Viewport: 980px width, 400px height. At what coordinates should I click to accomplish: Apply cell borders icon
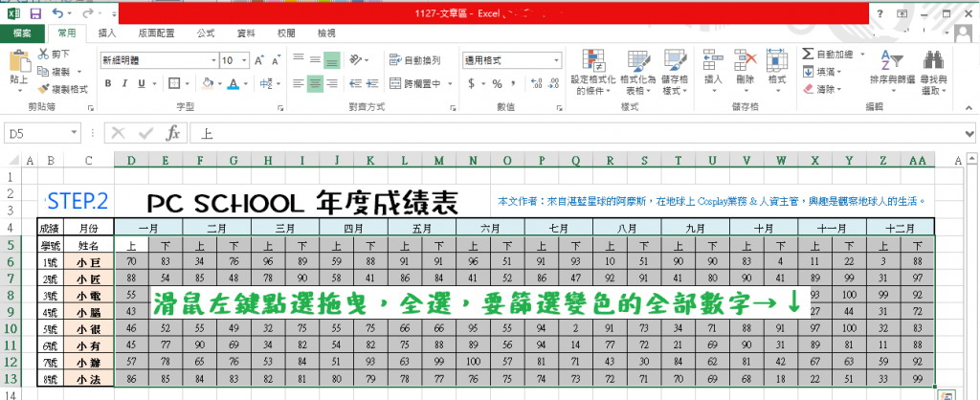coord(174,84)
